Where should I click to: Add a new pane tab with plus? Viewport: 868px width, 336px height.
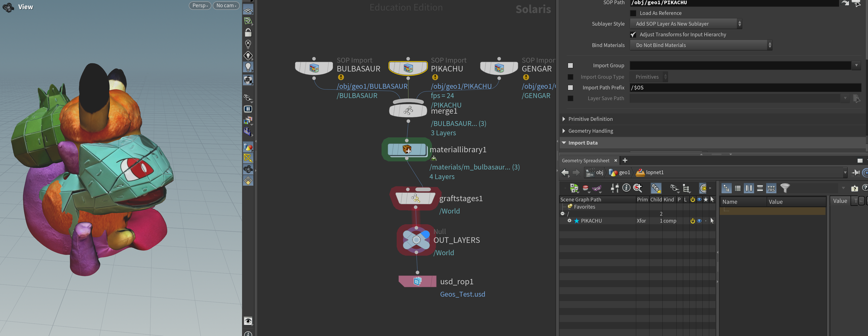(x=625, y=160)
